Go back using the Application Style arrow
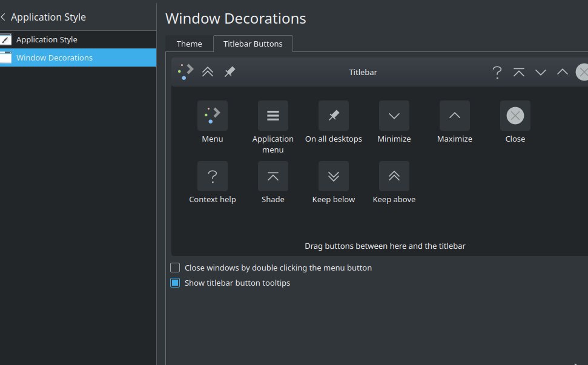The image size is (588, 365). click(x=3, y=17)
